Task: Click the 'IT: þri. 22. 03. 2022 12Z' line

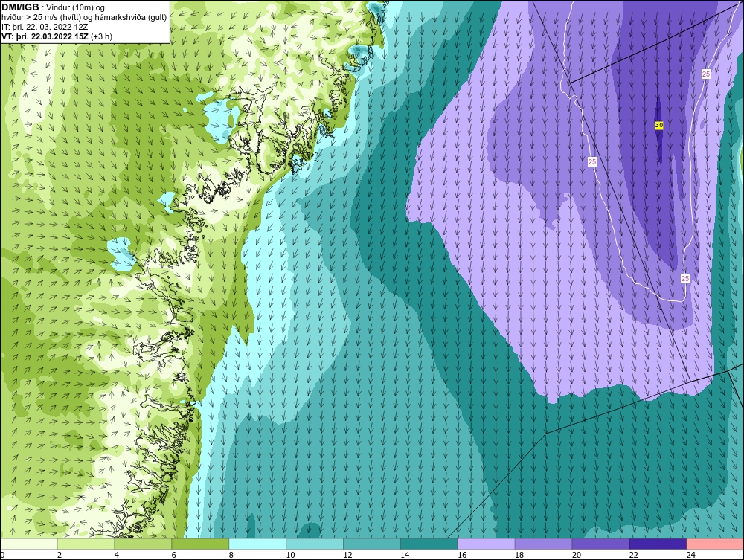Action: [45, 27]
